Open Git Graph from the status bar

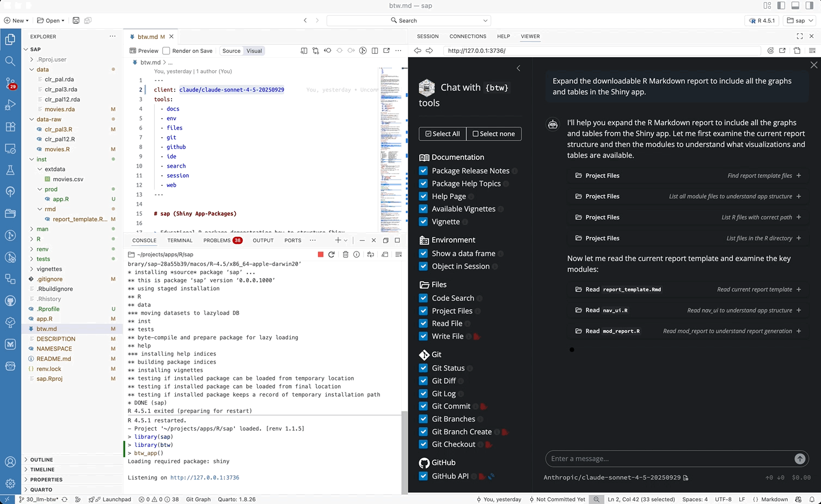point(198,499)
